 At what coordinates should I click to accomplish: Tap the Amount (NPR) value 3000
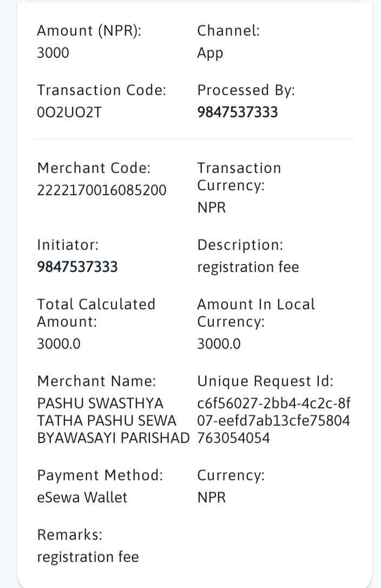(x=53, y=52)
